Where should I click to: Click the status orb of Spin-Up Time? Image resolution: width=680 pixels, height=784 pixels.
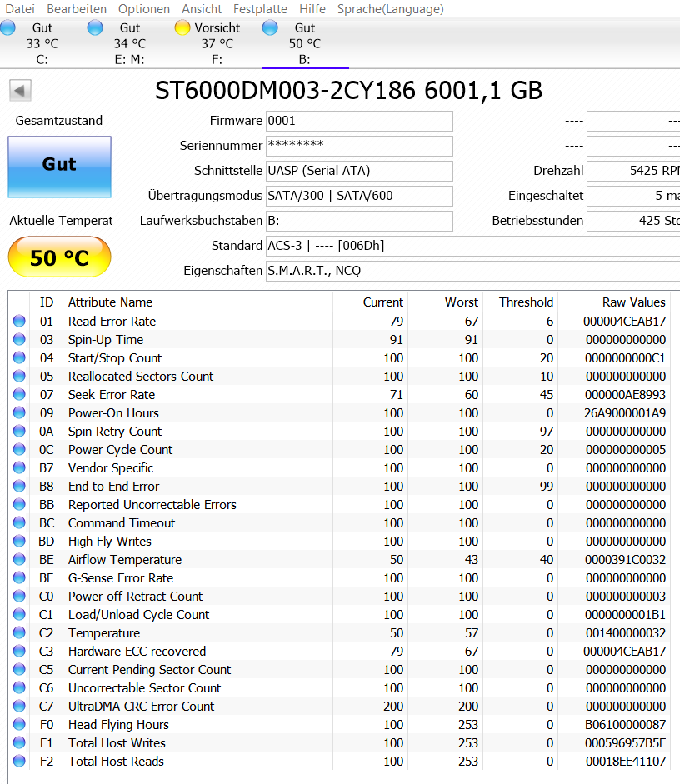click(19, 339)
